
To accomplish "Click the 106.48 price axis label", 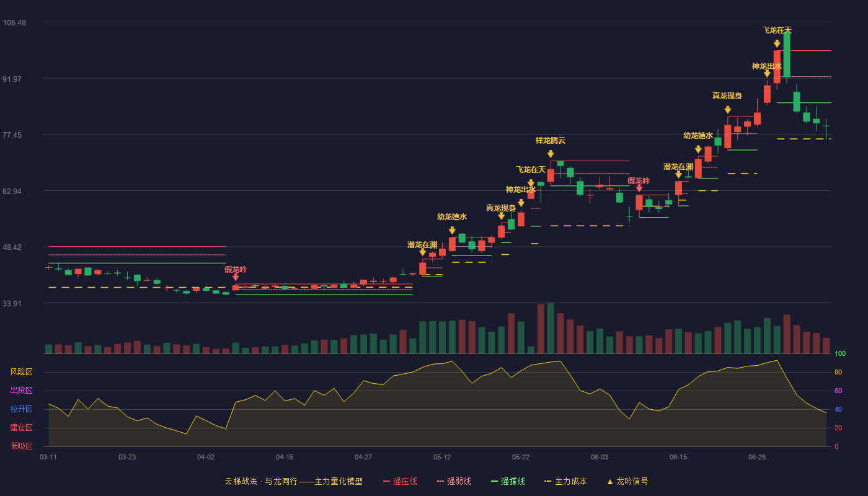I will pyautogui.click(x=14, y=23).
